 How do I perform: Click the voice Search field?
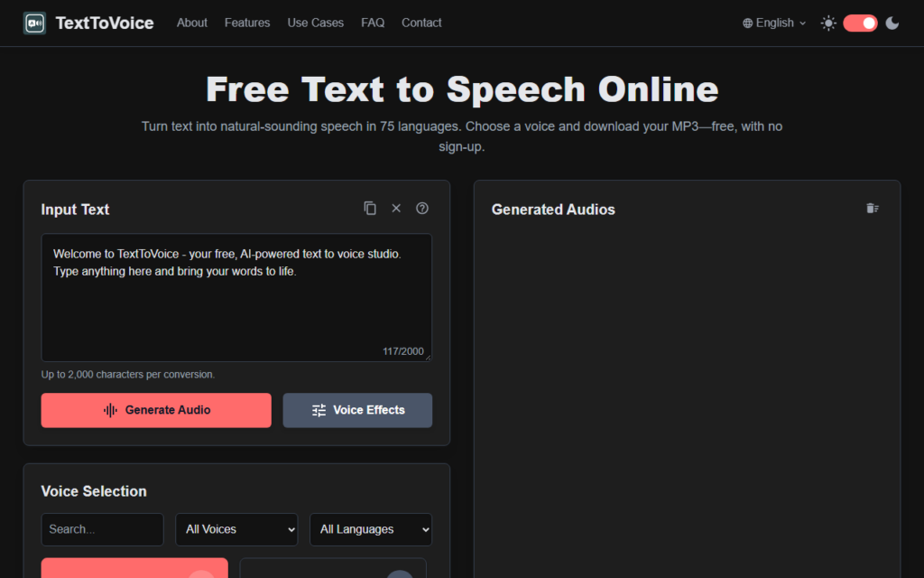tap(103, 529)
